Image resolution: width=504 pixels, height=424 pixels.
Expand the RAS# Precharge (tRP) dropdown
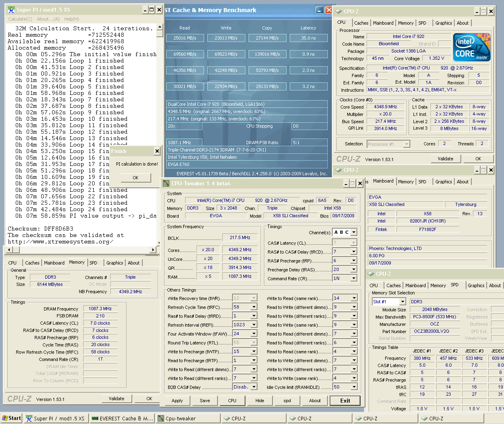click(354, 260)
